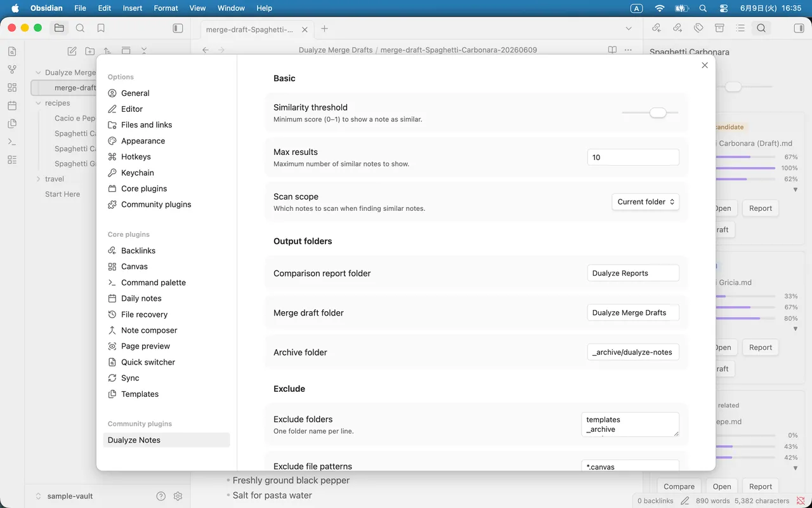812x508 pixels.
Task: Open the search icon in left sidebar header
Action: pyautogui.click(x=80, y=28)
